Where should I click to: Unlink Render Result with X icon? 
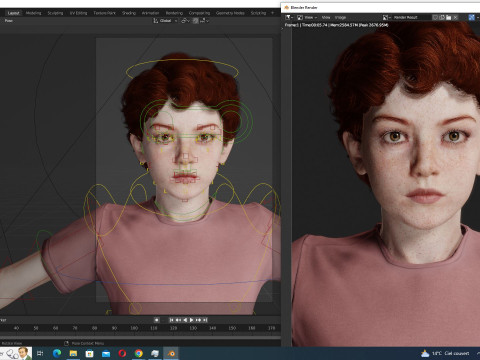455,17
